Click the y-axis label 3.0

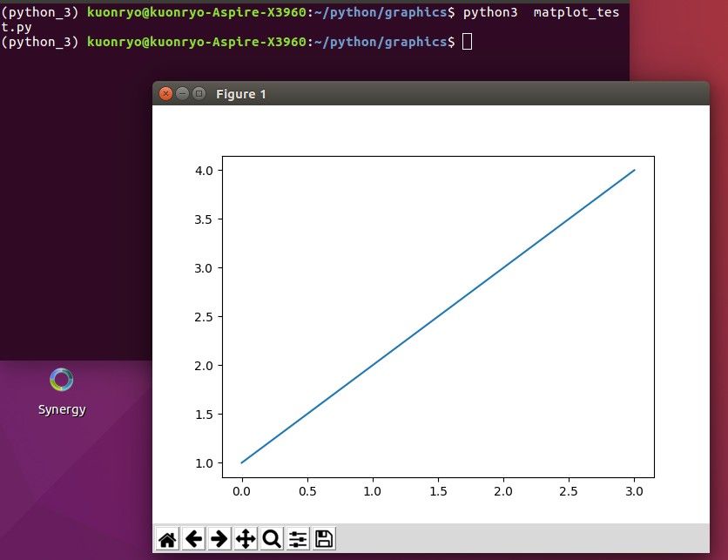coord(204,268)
